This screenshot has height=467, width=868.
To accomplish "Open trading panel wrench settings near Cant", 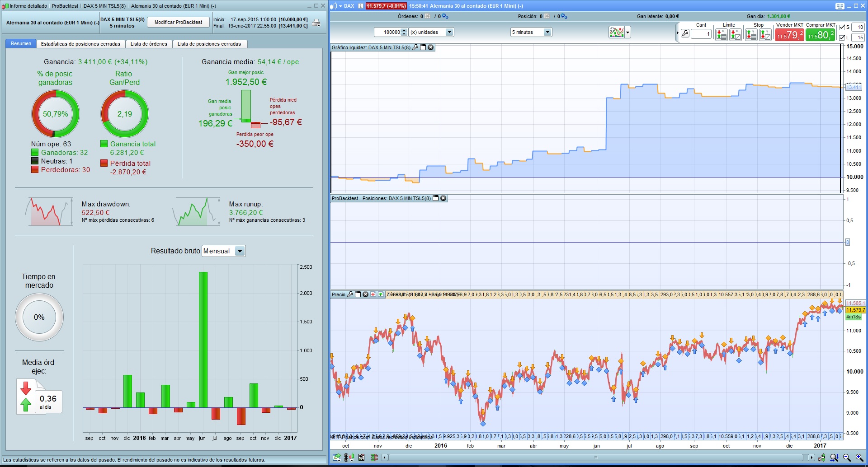I will 685,33.
